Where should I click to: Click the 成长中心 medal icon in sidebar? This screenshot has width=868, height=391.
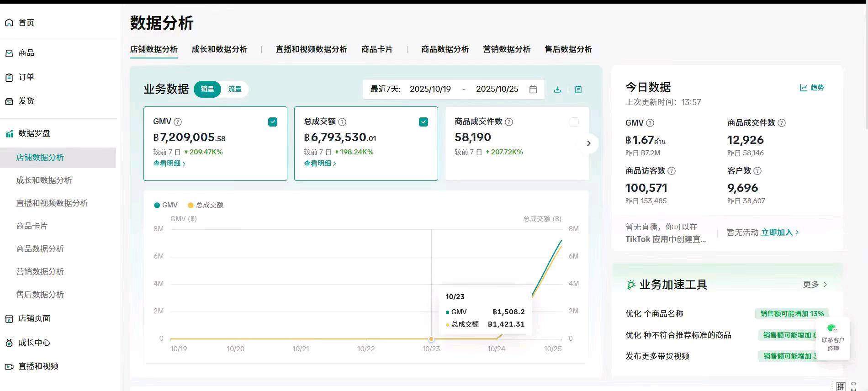[x=9, y=343]
